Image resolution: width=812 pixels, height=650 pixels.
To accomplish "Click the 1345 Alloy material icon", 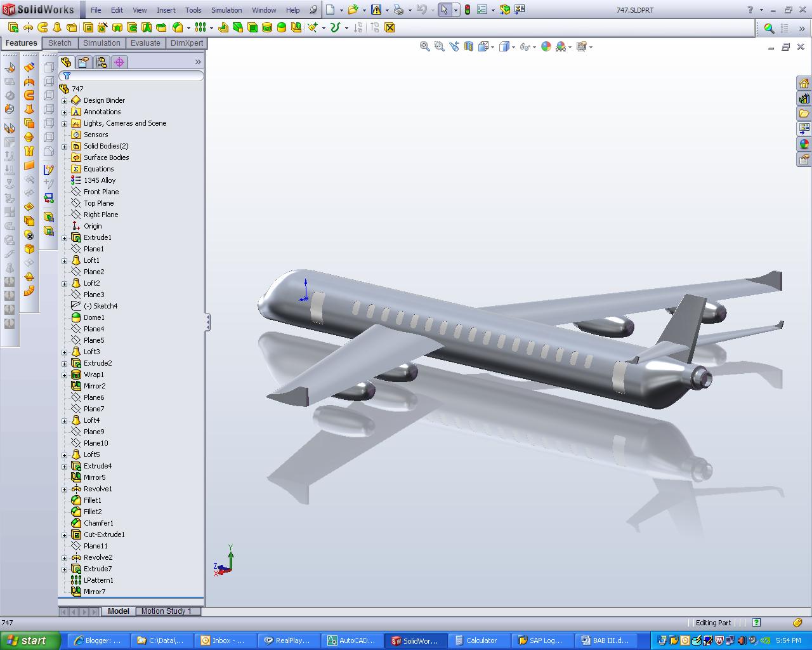I will [75, 180].
